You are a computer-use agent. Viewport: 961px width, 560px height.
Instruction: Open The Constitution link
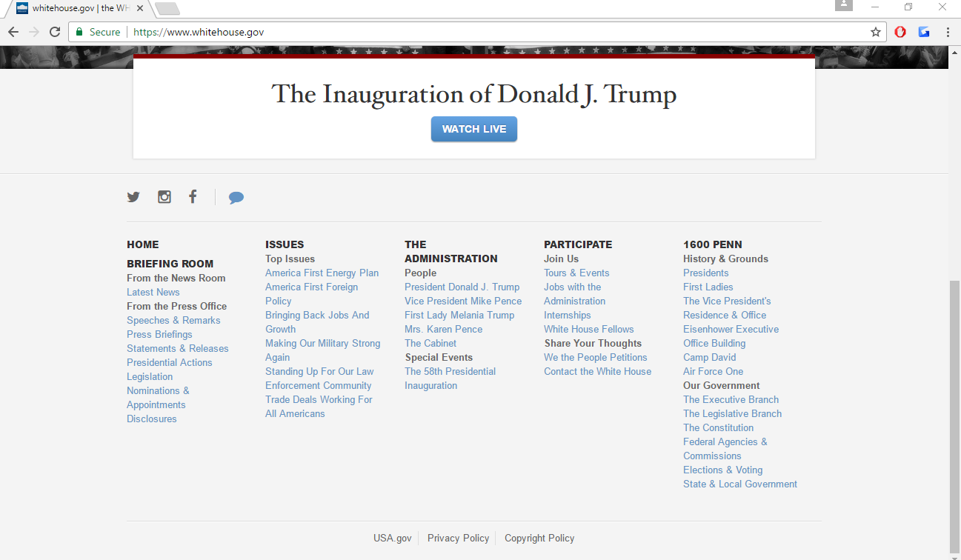[719, 427]
